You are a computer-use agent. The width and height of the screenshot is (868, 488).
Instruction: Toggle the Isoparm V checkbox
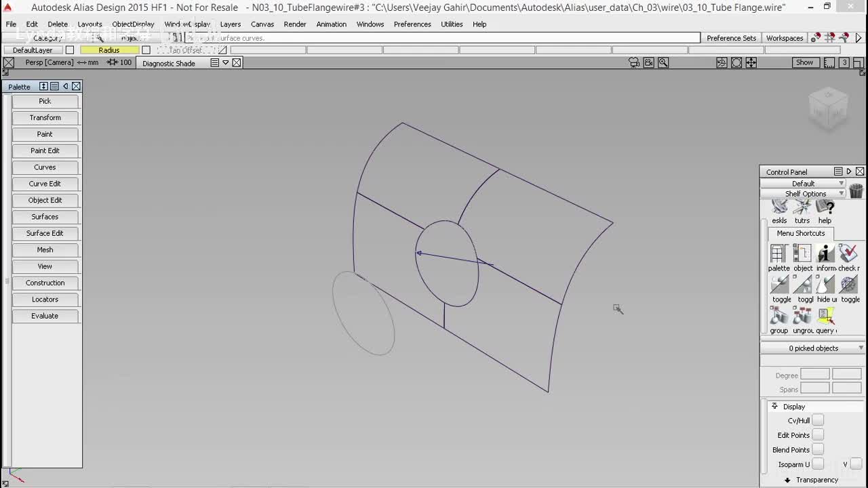pyautogui.click(x=856, y=464)
